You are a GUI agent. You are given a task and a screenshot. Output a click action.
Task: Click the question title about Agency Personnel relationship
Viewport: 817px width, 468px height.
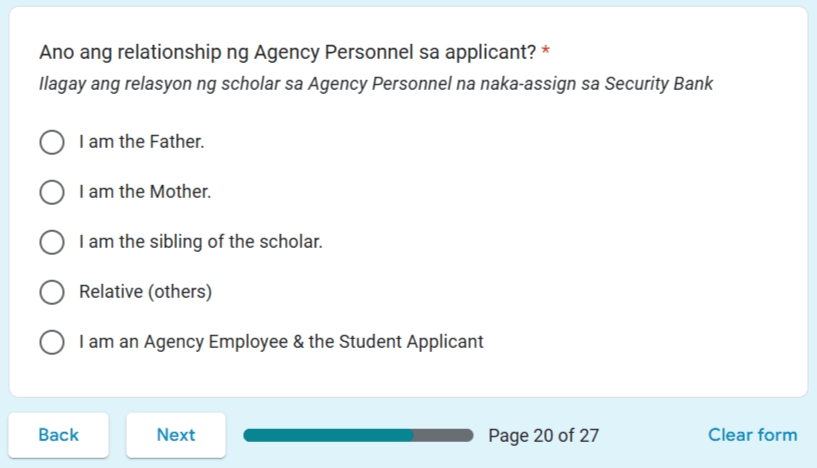[288, 52]
